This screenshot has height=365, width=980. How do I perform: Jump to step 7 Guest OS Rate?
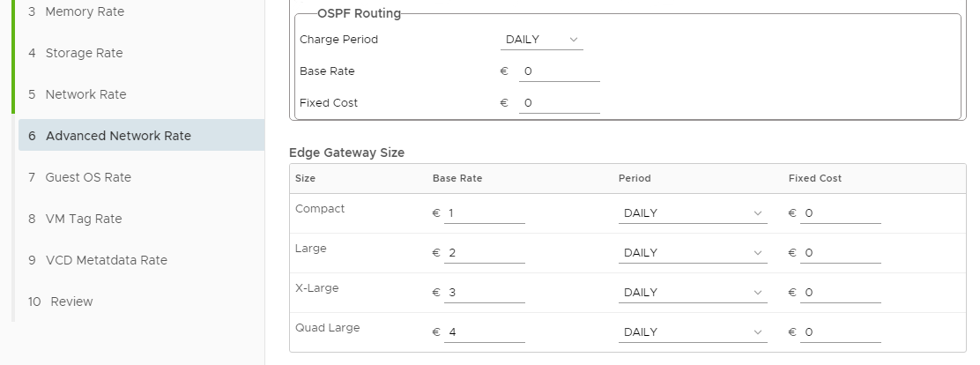point(88,177)
